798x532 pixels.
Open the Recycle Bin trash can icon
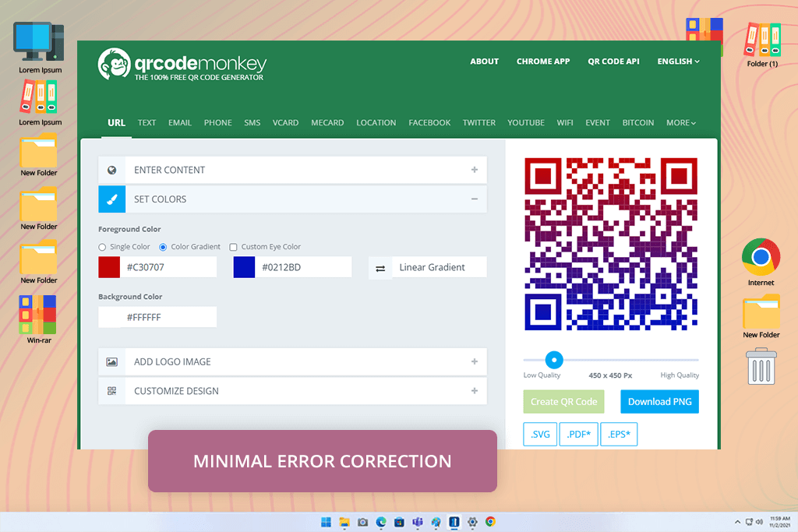point(761,366)
